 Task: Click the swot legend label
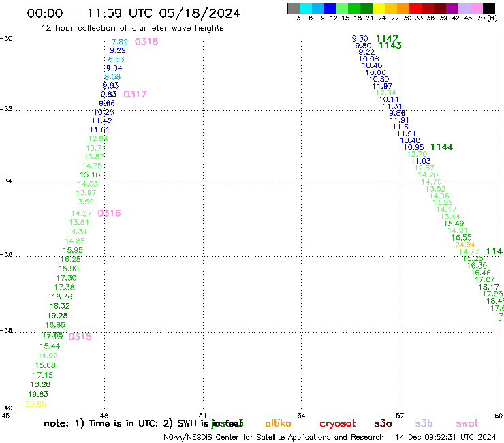coord(467,423)
